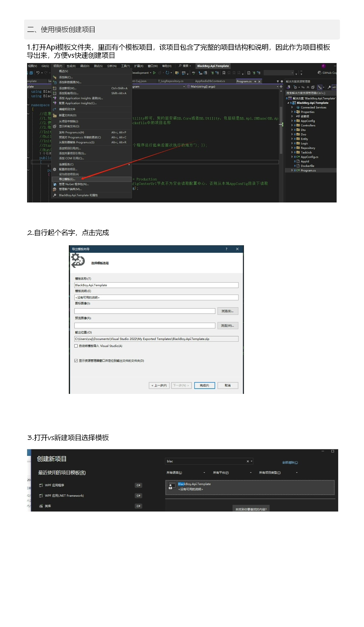Click the 新建文件夹(D) folder icon
The height and width of the screenshot is (627, 364).
click(55, 115)
